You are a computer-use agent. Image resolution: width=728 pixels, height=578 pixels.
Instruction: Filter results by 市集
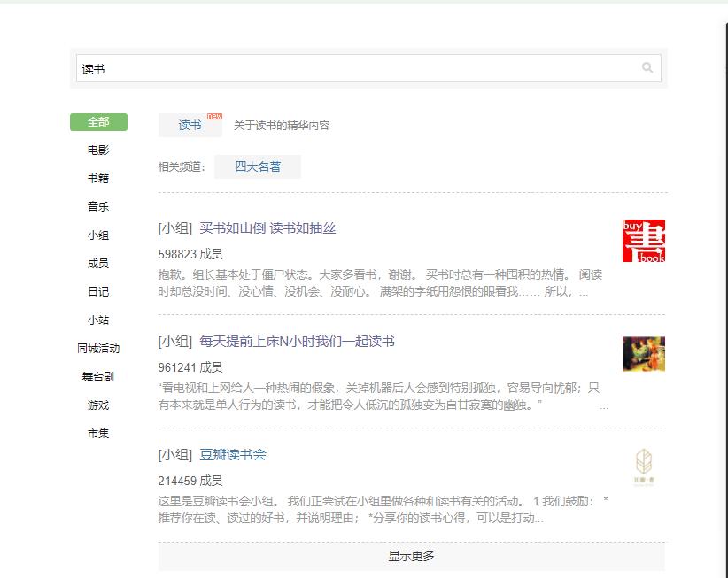[x=98, y=433]
